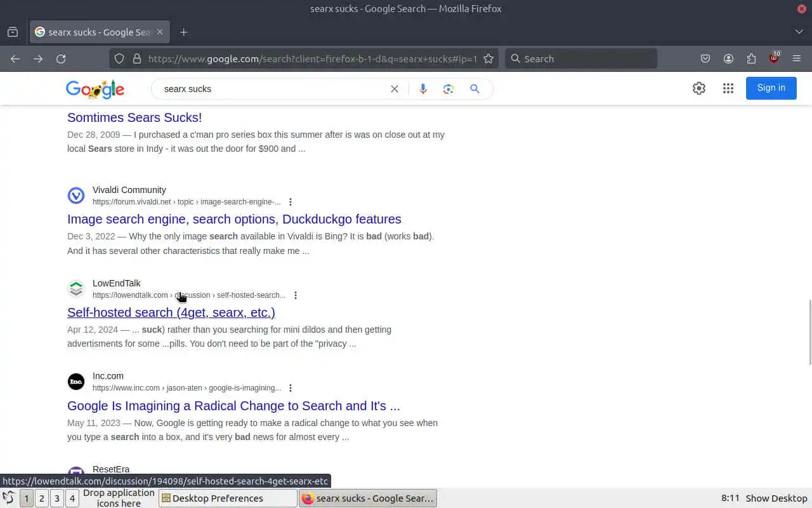Click the tracking protection shield icon
Viewport: 812px width, 508px height.
pyautogui.click(x=119, y=58)
